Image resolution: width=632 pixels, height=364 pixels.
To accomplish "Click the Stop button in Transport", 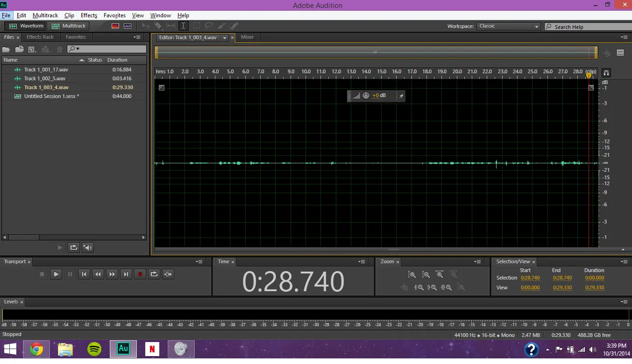I will coord(42,274).
